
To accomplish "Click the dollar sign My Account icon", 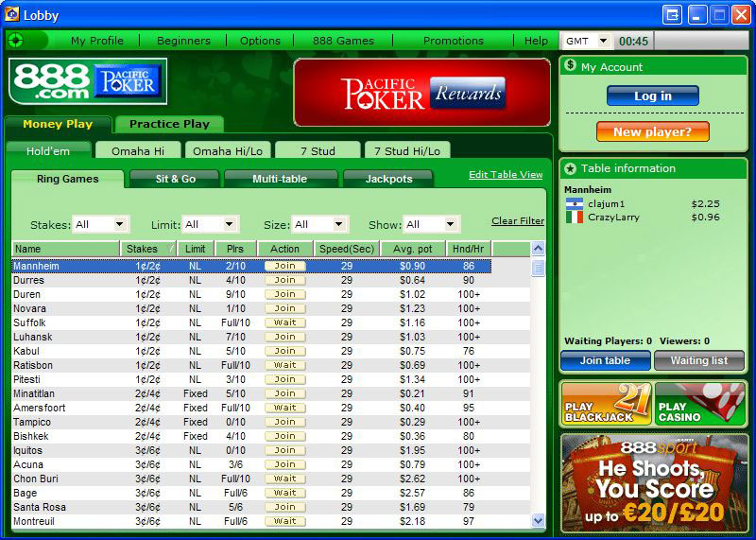I will pos(571,65).
